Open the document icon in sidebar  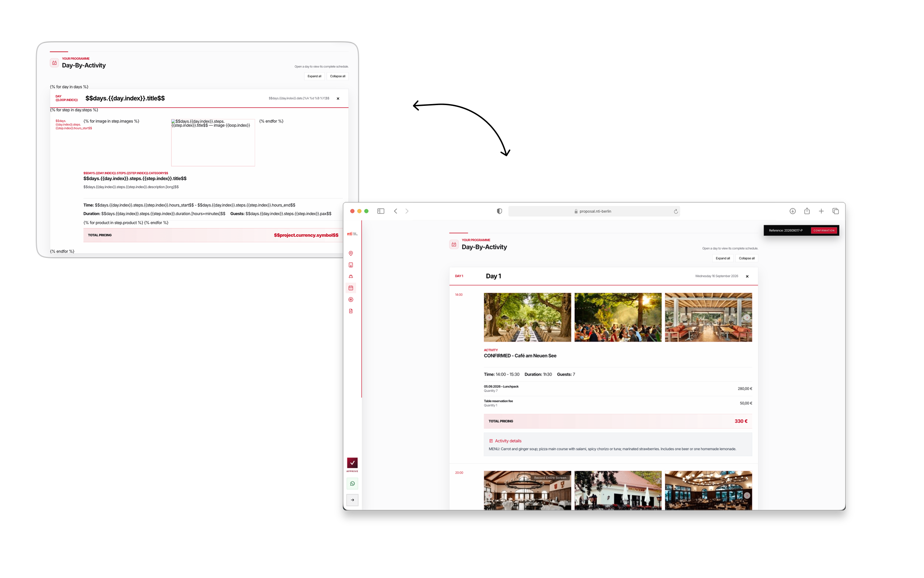[x=350, y=311]
